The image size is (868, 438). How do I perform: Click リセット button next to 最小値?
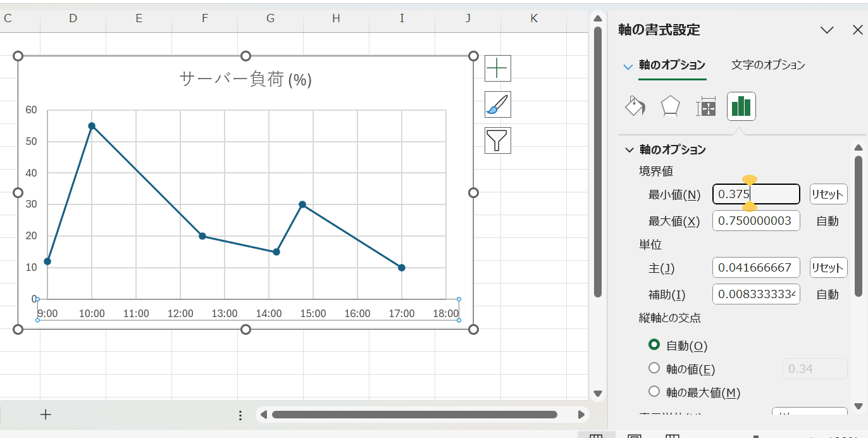click(828, 194)
